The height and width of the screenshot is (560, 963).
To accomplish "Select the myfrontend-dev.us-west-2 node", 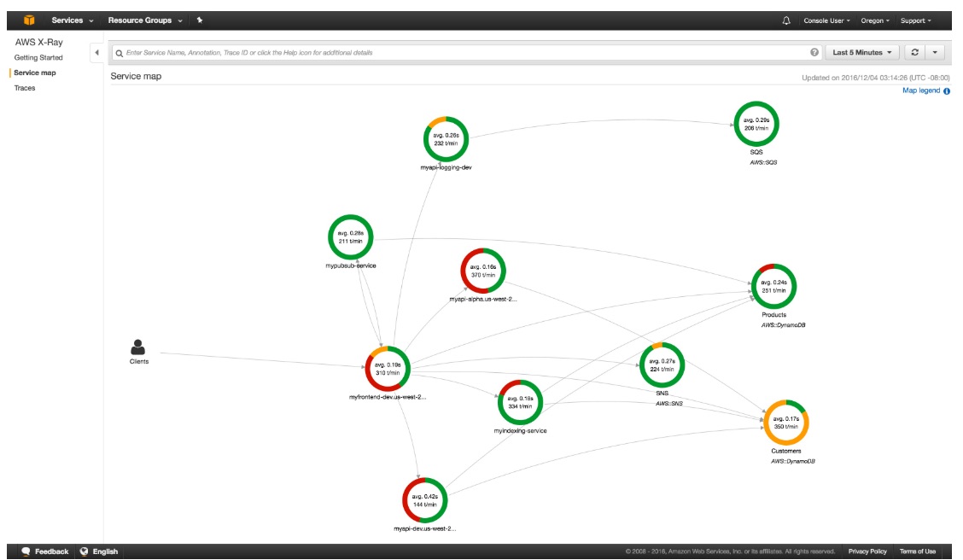I will click(388, 369).
